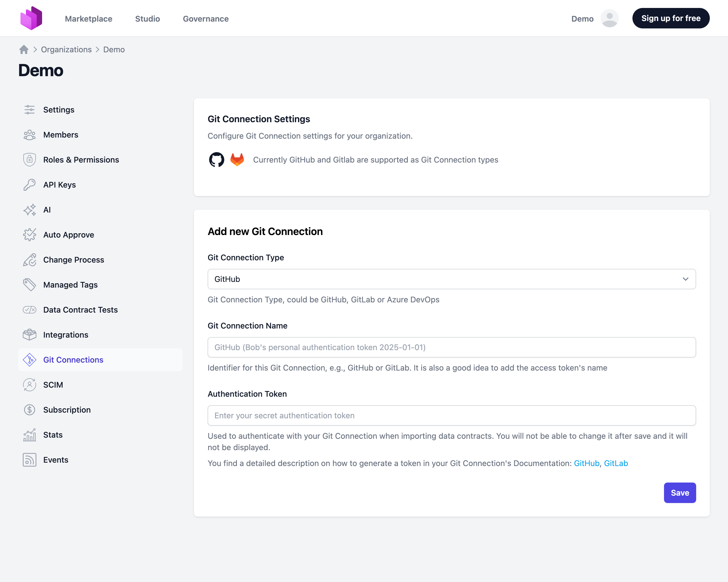Open the GitLab documentation link

point(616,463)
